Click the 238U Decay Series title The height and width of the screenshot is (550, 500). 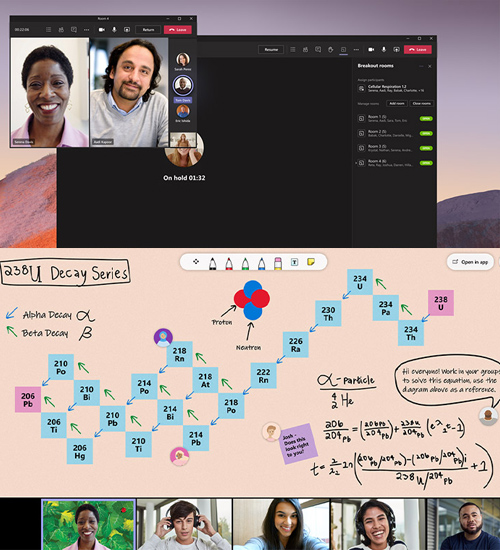[x=65, y=274]
